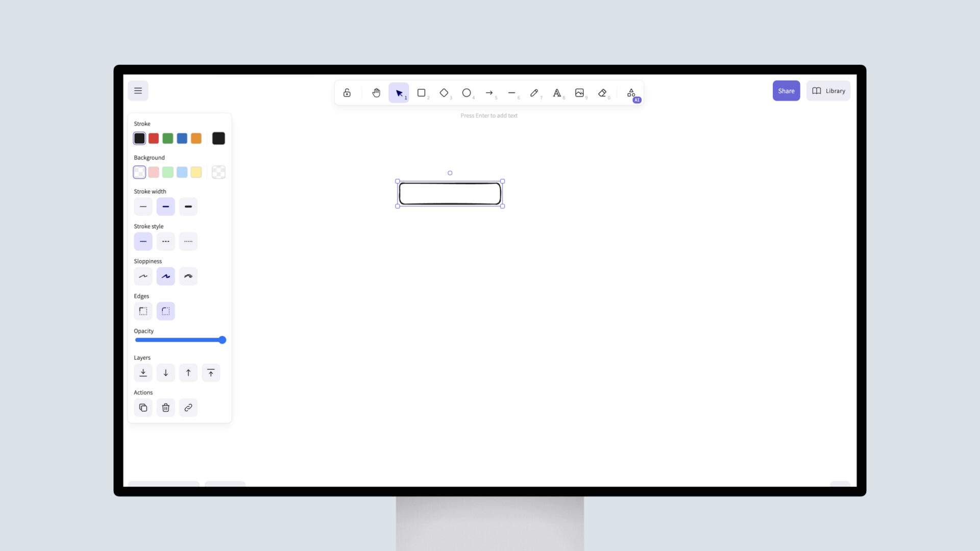This screenshot has width=980, height=551.
Task: Add a link to the selected shape
Action: coord(188,408)
